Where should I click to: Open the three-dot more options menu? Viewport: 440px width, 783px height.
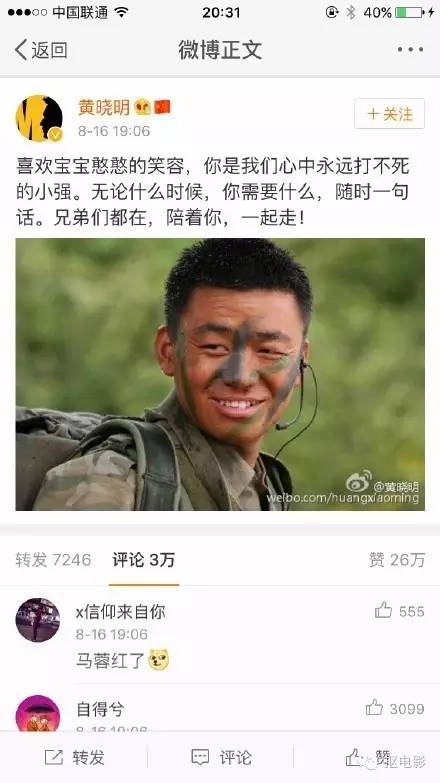(x=411, y=49)
